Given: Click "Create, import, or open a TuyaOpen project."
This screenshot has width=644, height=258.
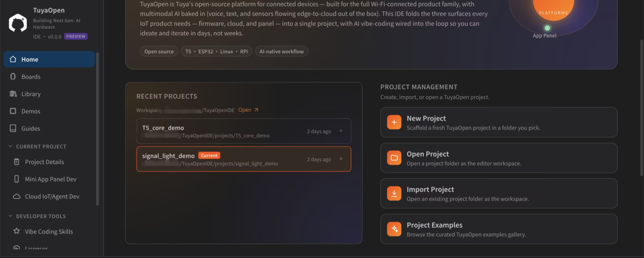Looking at the screenshot, I should point(435,97).
